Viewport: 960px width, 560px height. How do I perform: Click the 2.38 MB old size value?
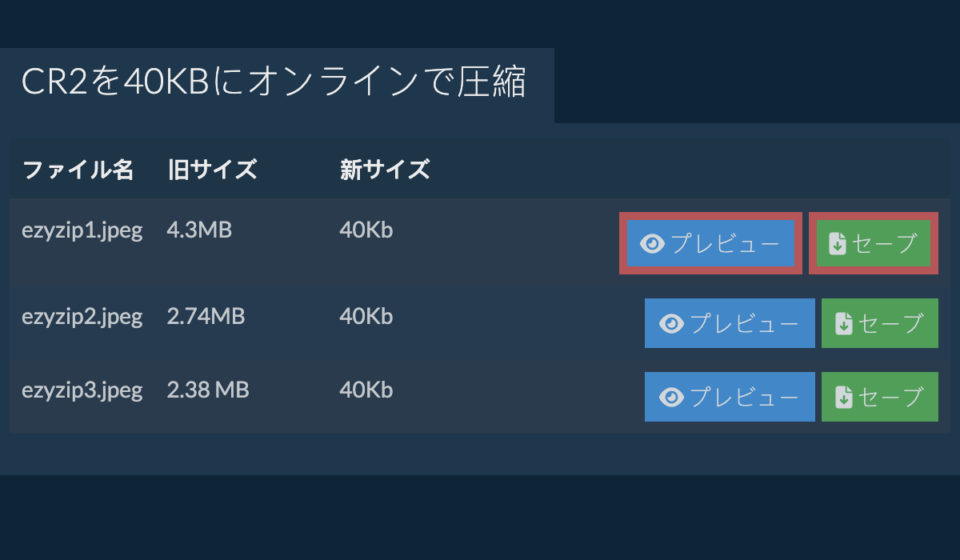coord(208,390)
